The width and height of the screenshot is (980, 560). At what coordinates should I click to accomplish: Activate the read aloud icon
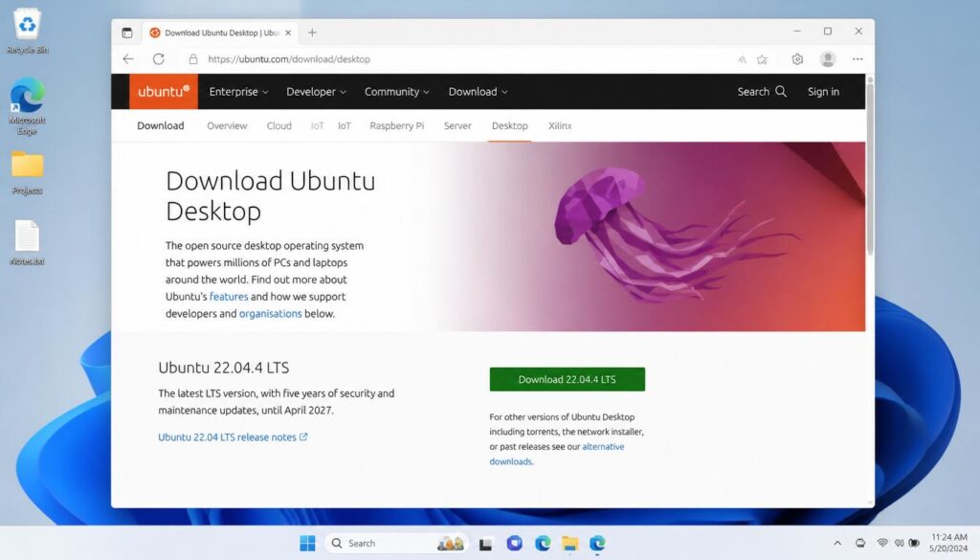(x=742, y=59)
